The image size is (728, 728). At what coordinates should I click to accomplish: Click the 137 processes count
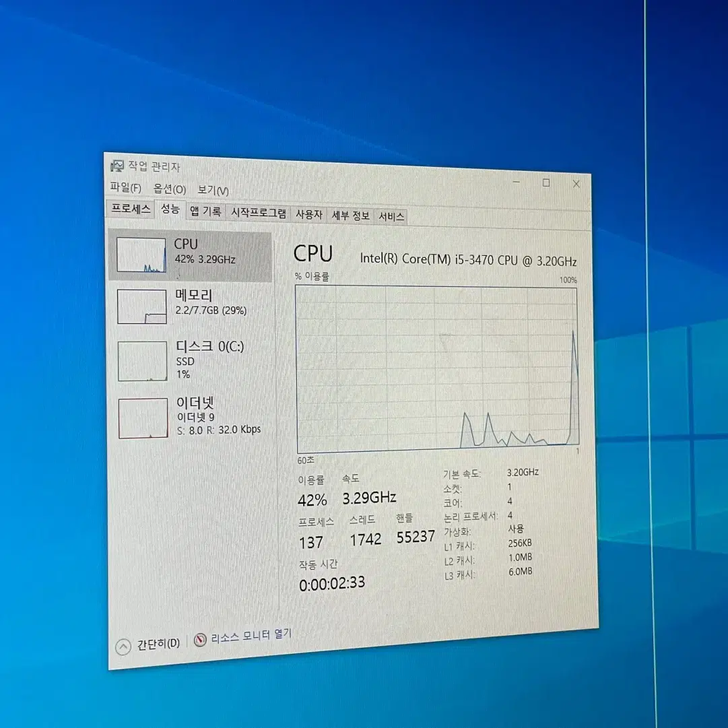(310, 542)
